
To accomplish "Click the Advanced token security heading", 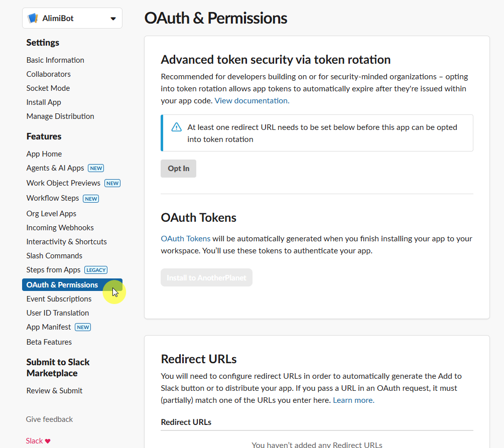I will (x=276, y=60).
